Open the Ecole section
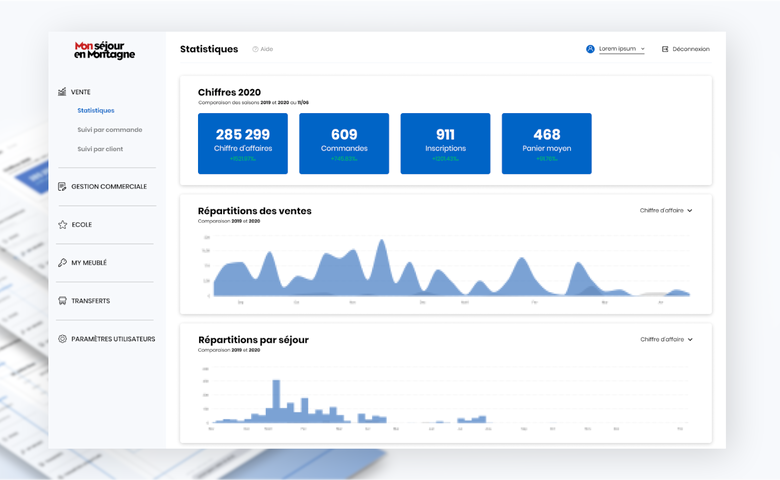780x480 pixels. tap(82, 225)
